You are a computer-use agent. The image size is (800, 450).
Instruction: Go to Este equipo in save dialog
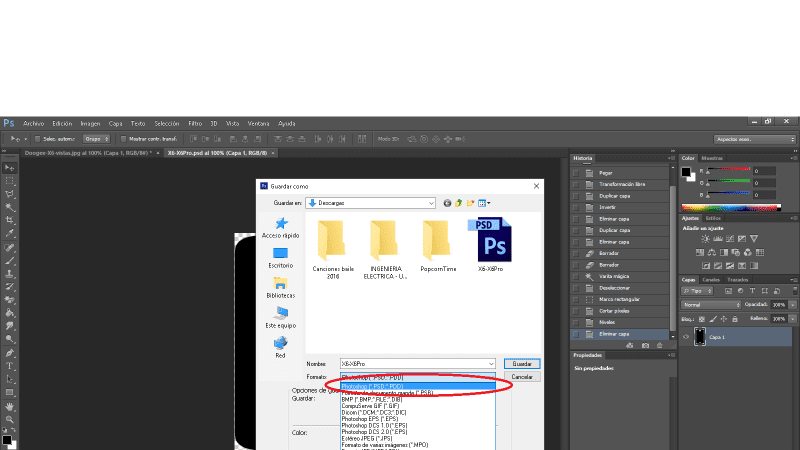tap(281, 317)
